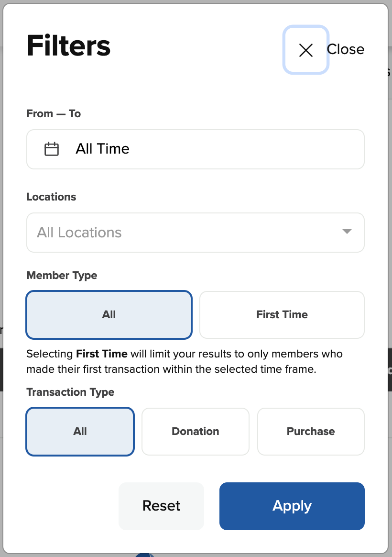Click the Close text label

(346, 49)
